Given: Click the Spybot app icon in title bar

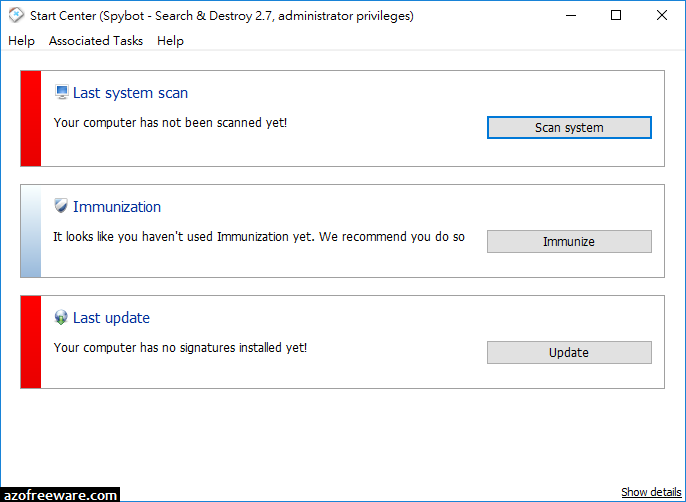Looking at the screenshot, I should 16,15.
